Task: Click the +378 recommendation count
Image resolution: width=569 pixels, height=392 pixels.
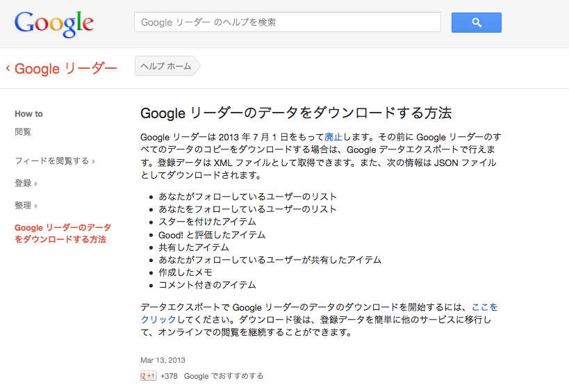Action: [x=169, y=376]
